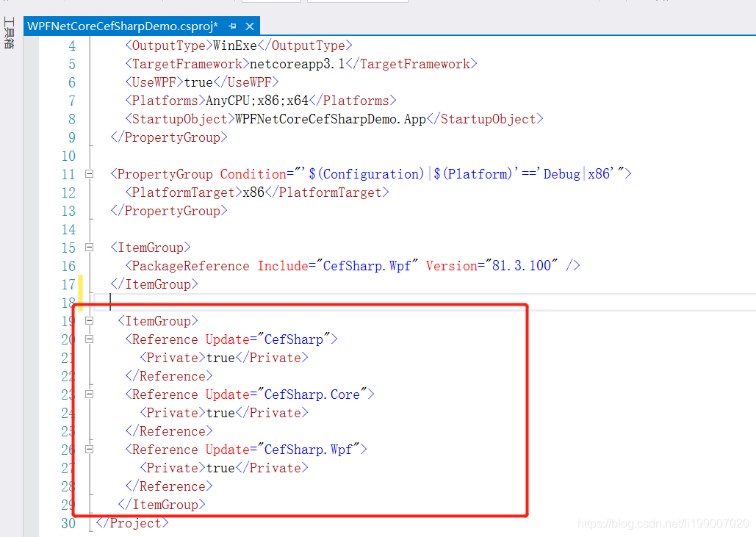
Task: Collapse the CefSharp Reference element
Action: [x=89, y=339]
